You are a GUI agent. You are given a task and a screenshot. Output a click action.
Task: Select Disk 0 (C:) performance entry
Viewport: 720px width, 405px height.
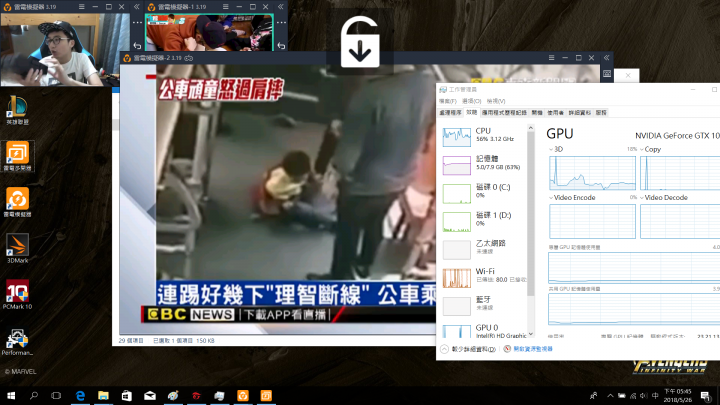click(484, 192)
